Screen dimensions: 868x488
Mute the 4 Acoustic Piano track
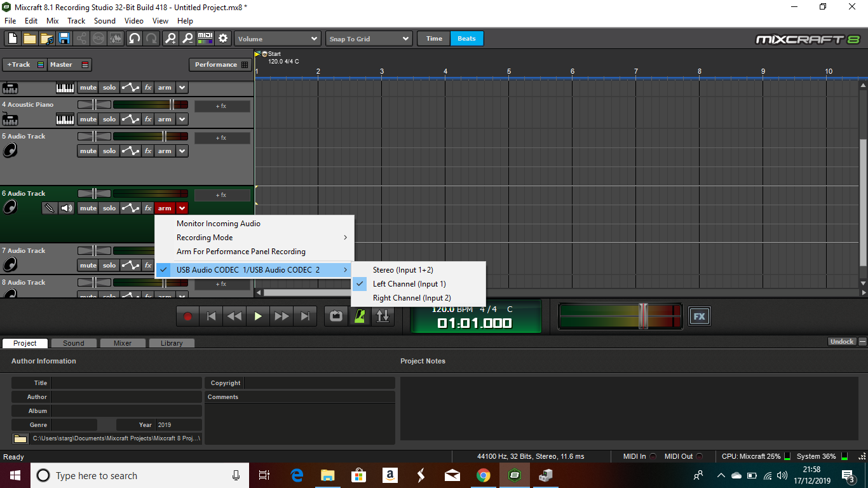[x=88, y=119]
